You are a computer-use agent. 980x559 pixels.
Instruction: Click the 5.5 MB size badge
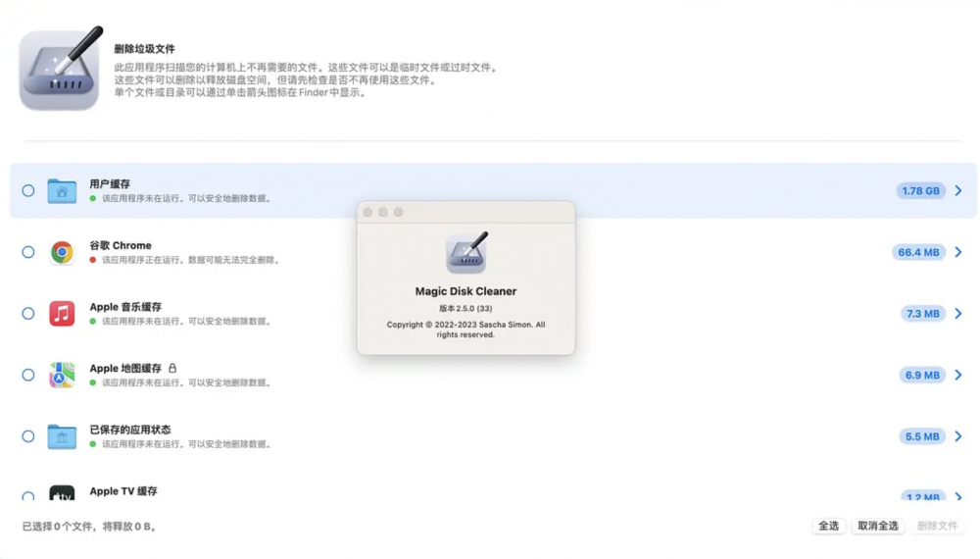[x=922, y=436]
